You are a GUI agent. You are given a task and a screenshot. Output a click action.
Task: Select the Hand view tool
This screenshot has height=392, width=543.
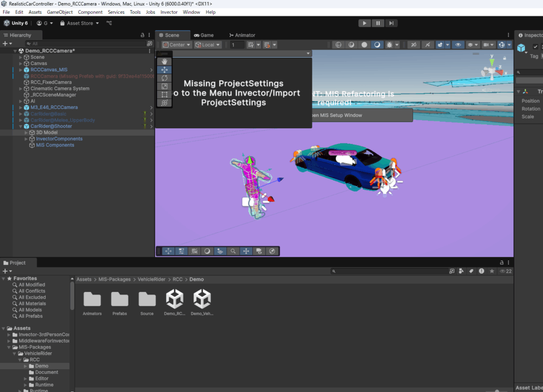(x=164, y=61)
